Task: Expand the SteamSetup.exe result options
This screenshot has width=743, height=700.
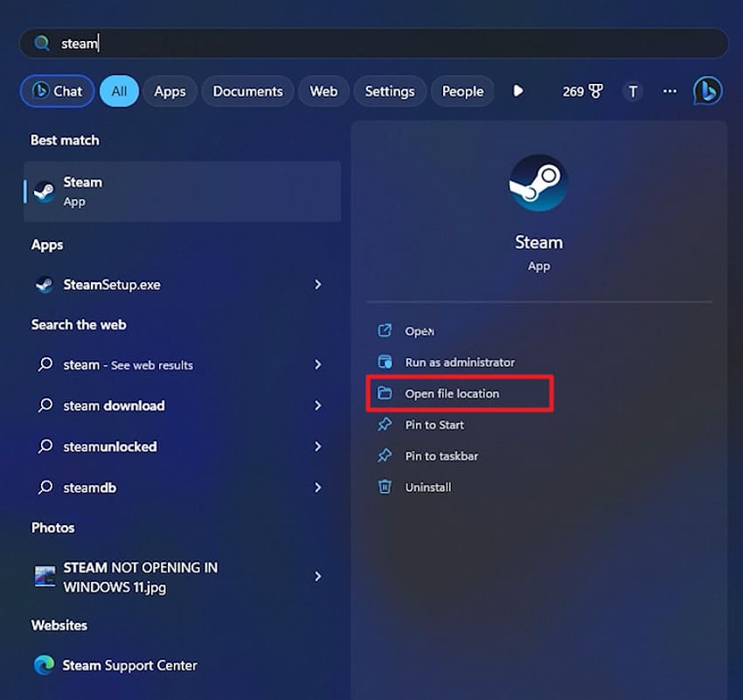Action: pos(317,284)
